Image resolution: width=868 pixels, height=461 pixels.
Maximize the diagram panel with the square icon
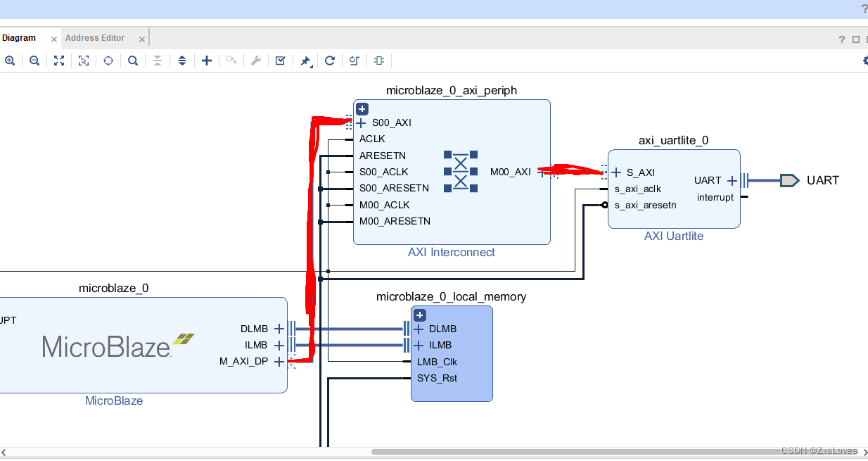[856, 39]
